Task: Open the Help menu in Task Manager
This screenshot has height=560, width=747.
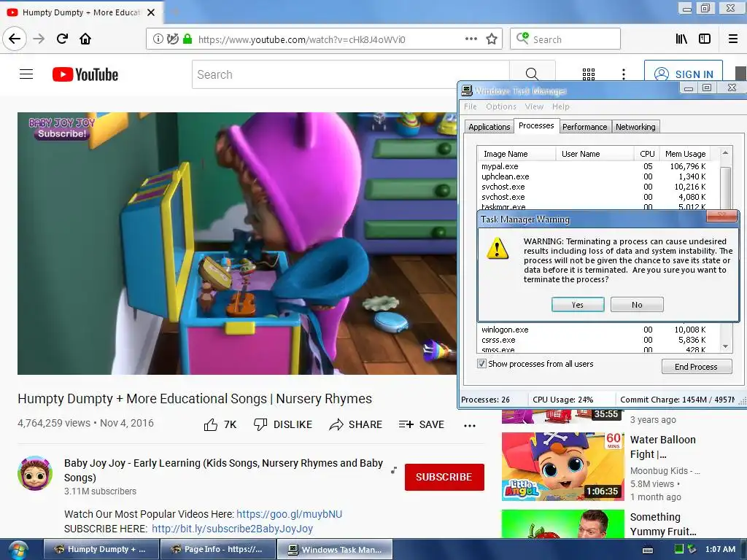Action: click(561, 106)
